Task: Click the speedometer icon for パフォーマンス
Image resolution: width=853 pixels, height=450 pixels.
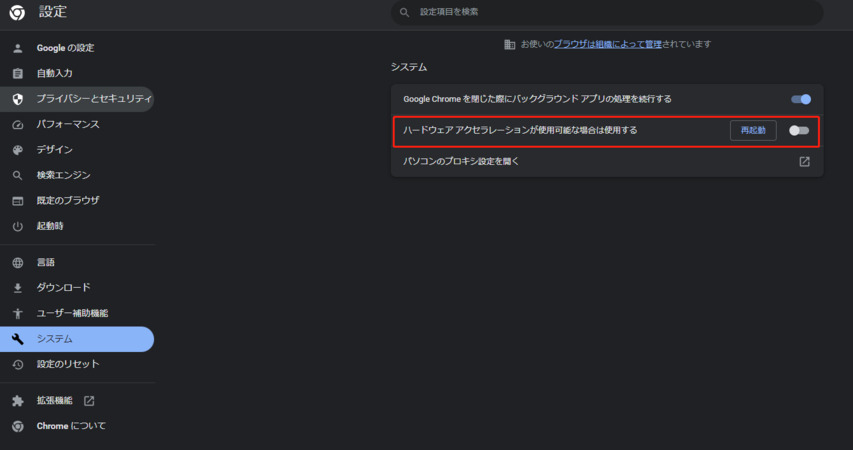Action: 17,124
